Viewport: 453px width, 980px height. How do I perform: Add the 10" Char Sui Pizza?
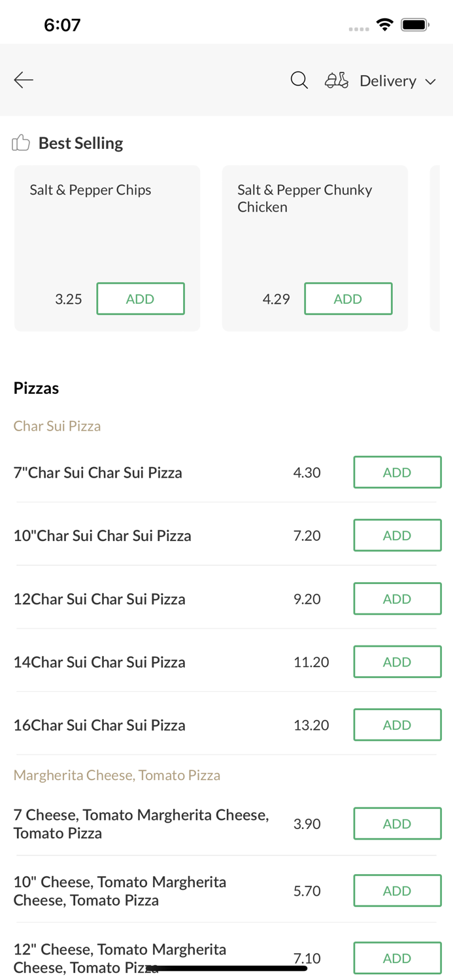point(397,536)
